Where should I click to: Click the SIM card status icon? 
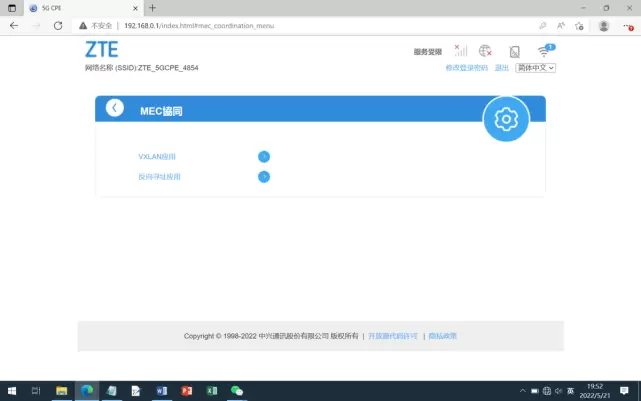[x=514, y=51]
